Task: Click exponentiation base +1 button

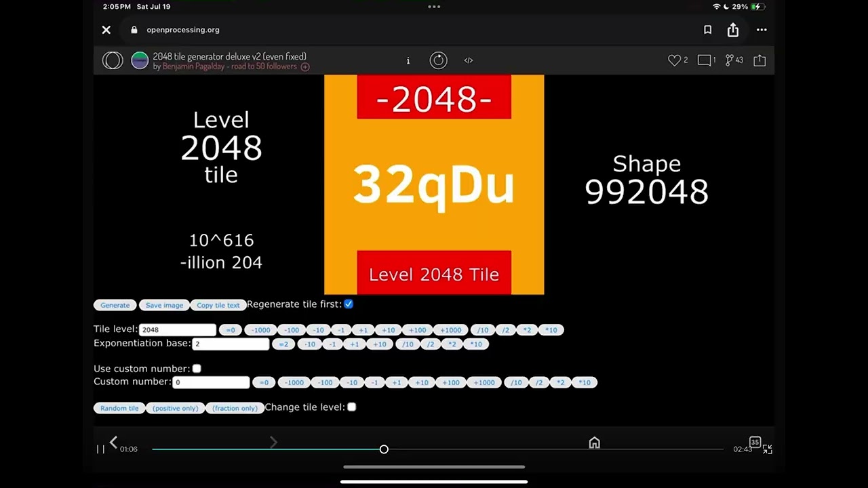Action: click(x=354, y=344)
